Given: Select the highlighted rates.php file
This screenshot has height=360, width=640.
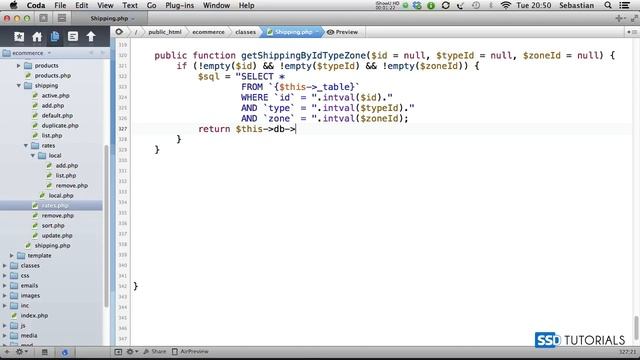Looking at the screenshot, I should coord(51,205).
